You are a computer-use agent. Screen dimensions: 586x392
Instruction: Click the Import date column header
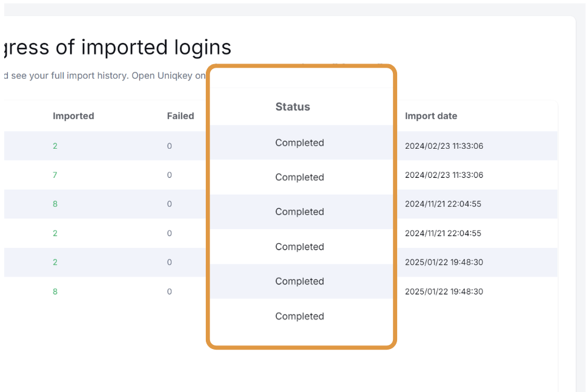click(x=431, y=116)
